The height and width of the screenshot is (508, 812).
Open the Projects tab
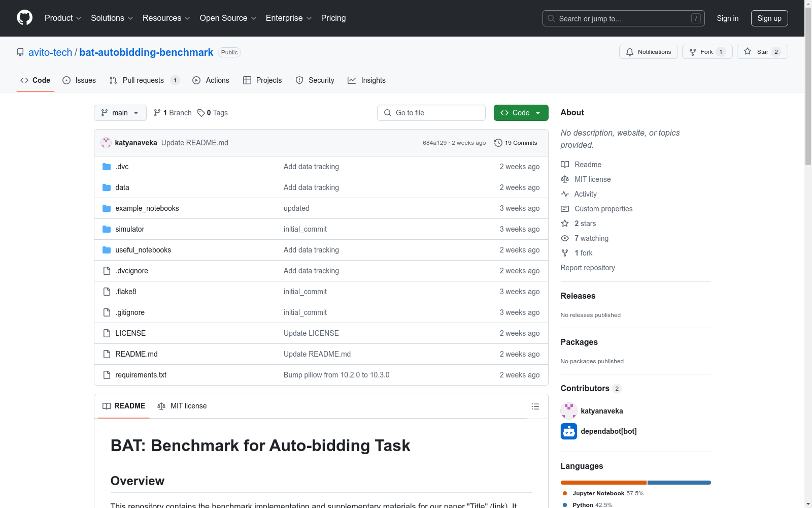point(262,80)
